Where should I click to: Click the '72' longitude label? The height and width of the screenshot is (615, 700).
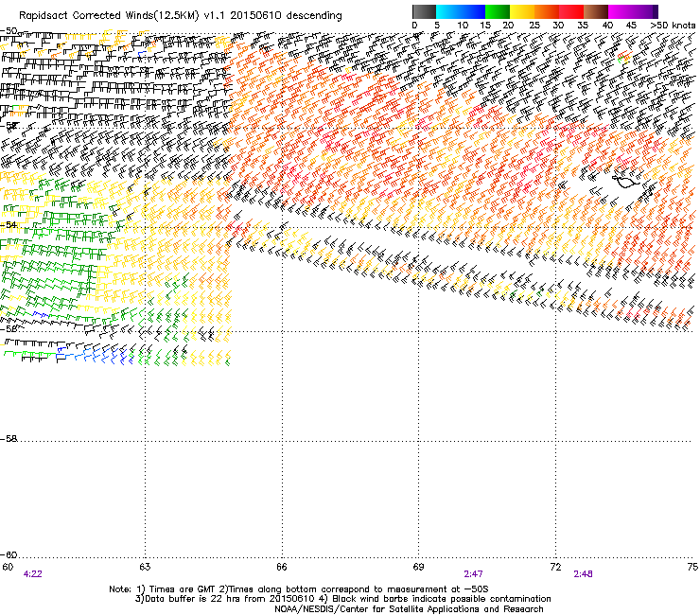(x=555, y=567)
